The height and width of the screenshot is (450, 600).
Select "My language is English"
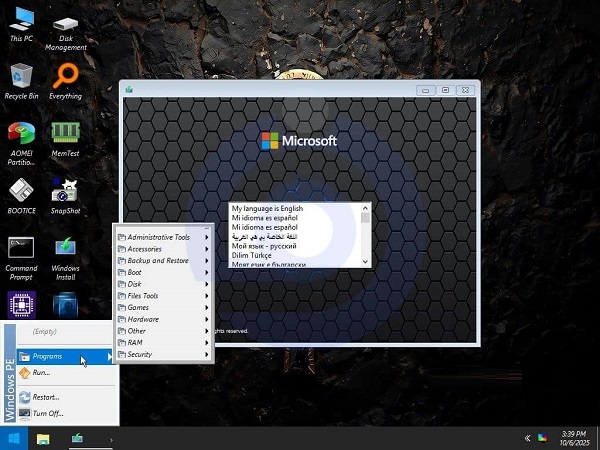click(x=295, y=209)
